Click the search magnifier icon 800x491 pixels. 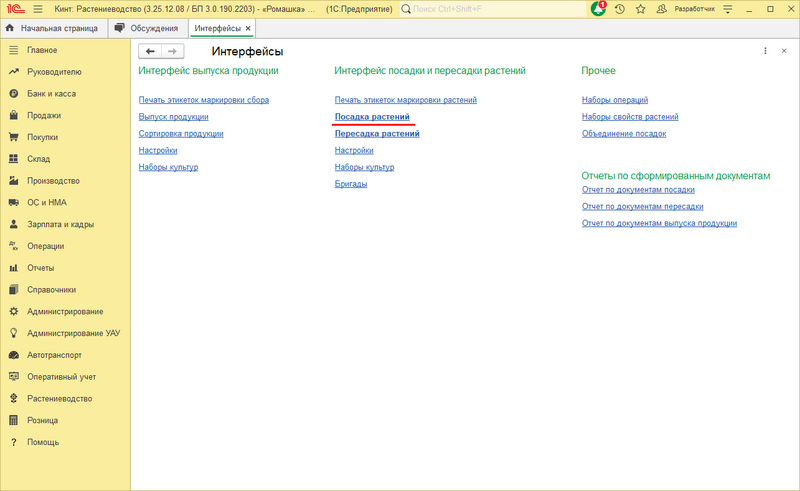(x=406, y=9)
